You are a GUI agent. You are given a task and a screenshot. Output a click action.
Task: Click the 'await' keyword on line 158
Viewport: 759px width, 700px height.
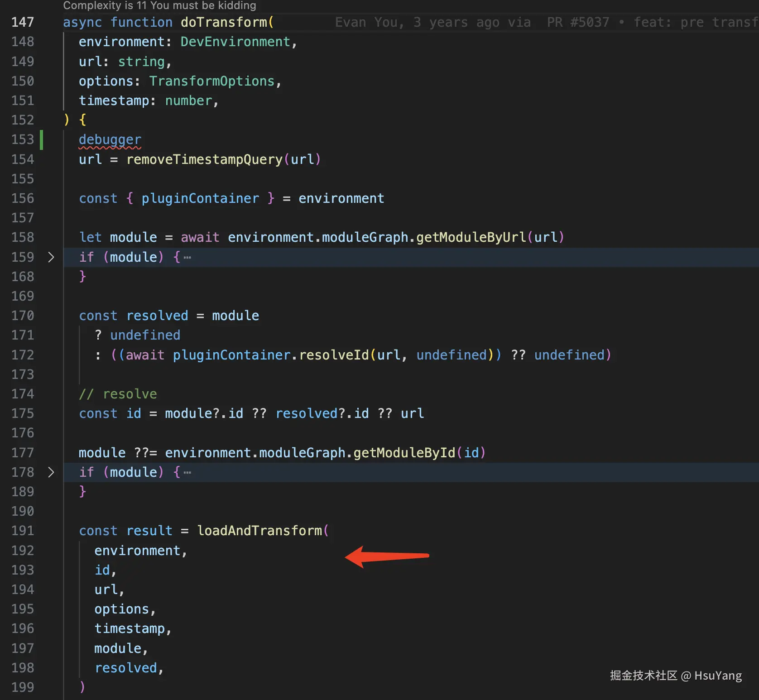(200, 237)
